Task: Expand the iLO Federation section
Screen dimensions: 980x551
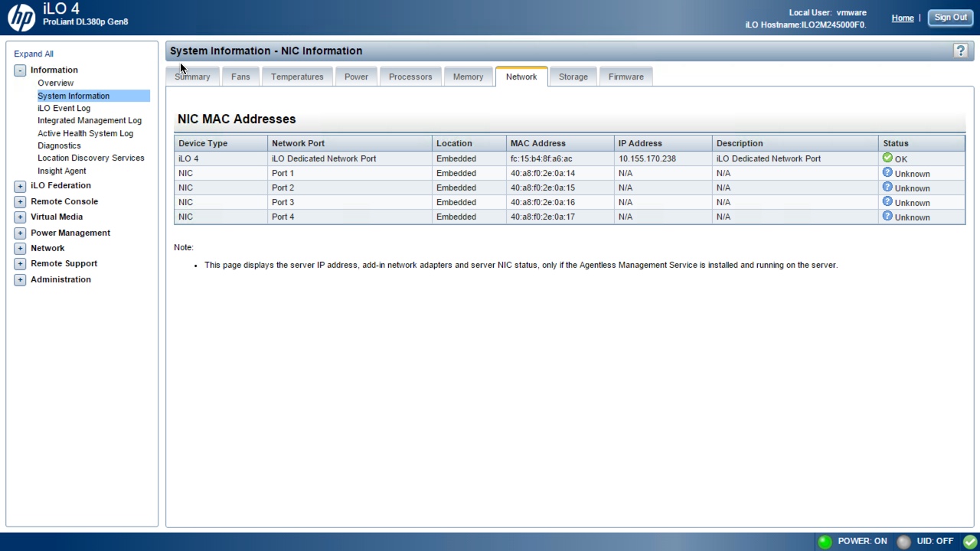Action: 20,186
